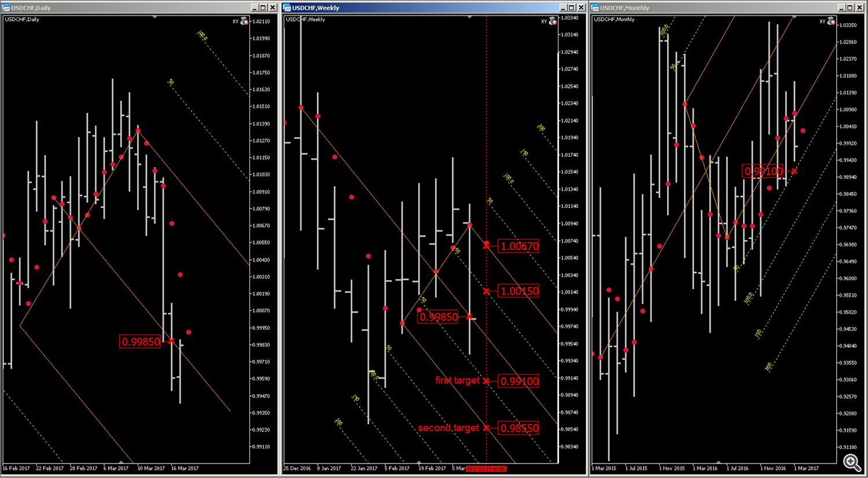This screenshot has width=868, height=478.
Task: Click the XY label in Monthly chart
Action: click(x=822, y=21)
